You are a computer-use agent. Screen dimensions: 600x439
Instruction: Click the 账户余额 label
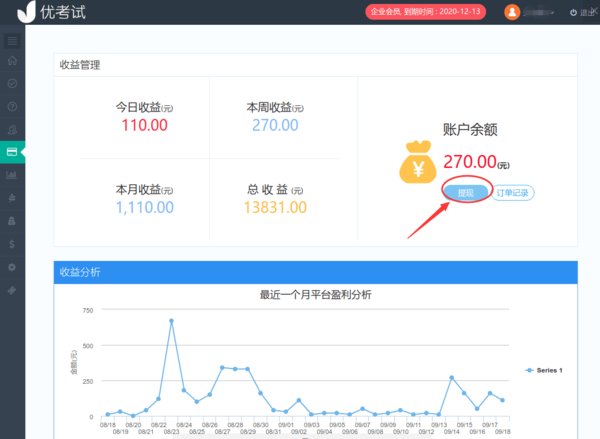[470, 130]
